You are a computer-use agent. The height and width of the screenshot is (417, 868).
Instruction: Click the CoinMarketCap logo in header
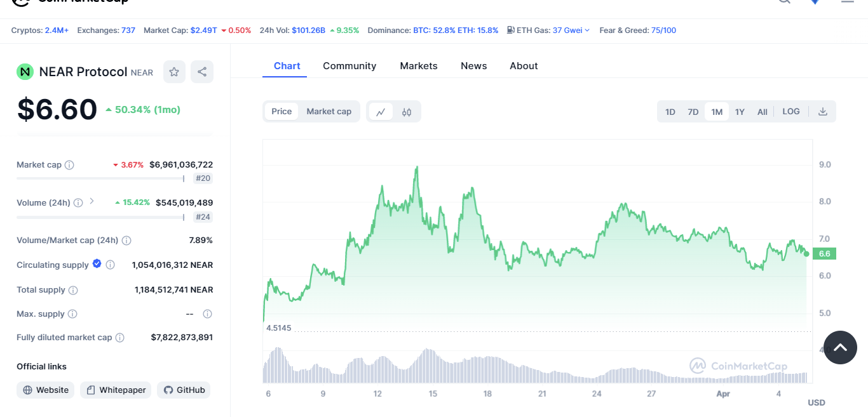[70, 2]
